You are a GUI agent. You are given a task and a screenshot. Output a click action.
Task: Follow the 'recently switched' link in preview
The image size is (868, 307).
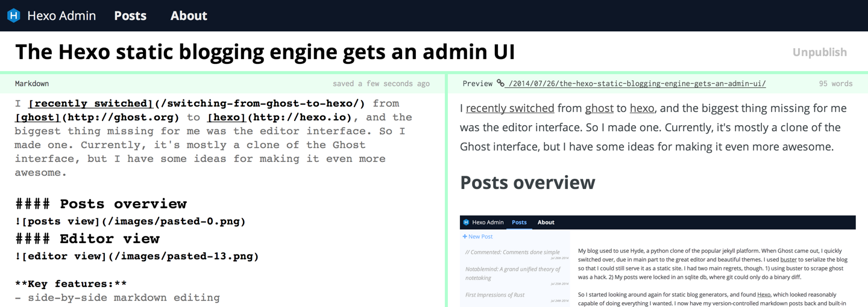coord(510,108)
